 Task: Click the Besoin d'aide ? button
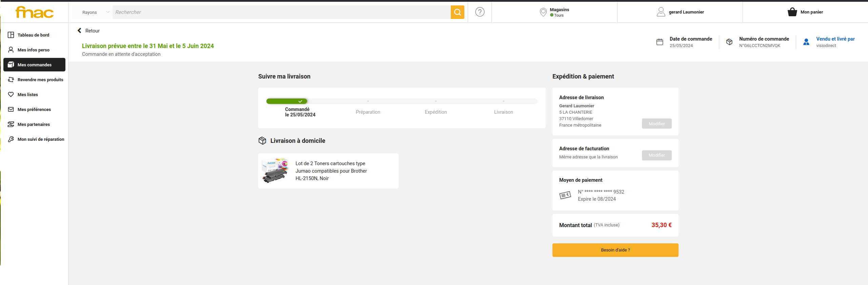(x=615, y=250)
